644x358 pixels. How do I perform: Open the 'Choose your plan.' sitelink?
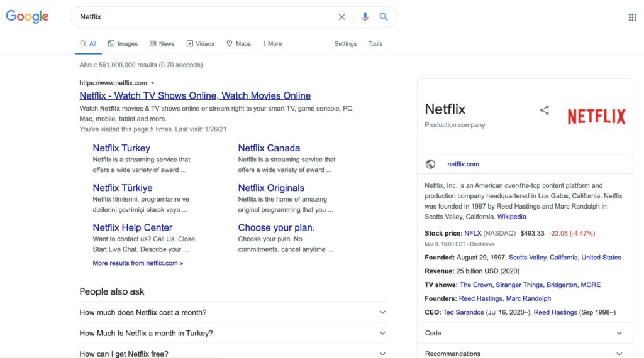point(277,227)
